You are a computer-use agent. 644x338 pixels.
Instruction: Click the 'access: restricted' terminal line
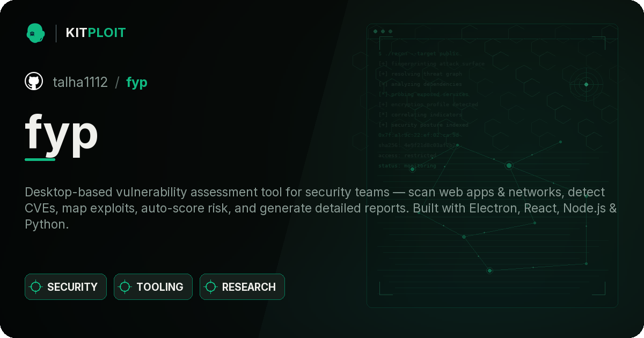407,156
